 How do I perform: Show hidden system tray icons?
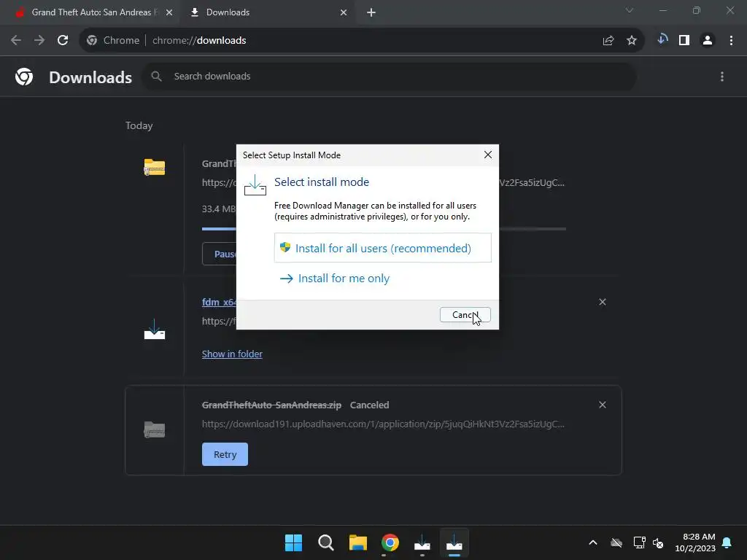592,542
